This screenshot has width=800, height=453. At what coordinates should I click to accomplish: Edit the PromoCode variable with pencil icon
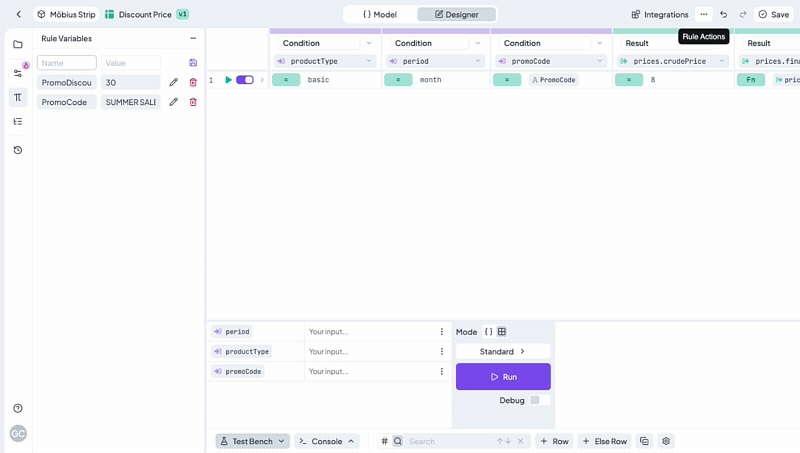(x=174, y=102)
